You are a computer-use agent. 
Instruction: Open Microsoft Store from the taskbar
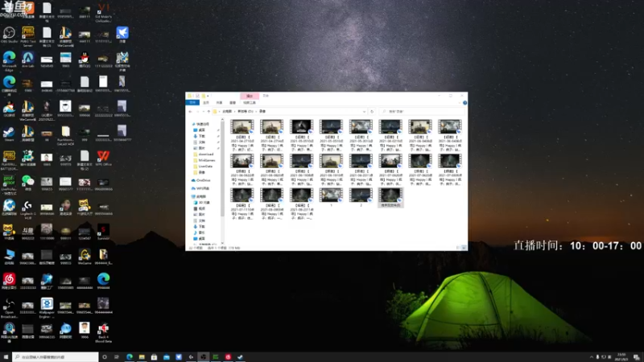[x=154, y=357]
